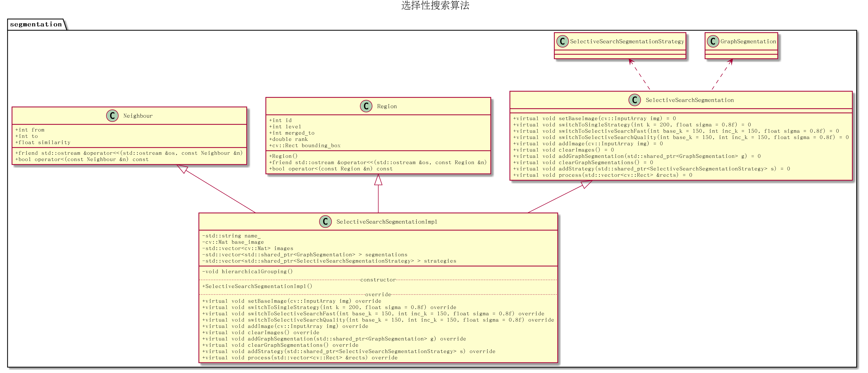Click the SelectiveSearchSegmentationStrategy class name
Viewport: 868px width, 373px height.
(x=627, y=41)
